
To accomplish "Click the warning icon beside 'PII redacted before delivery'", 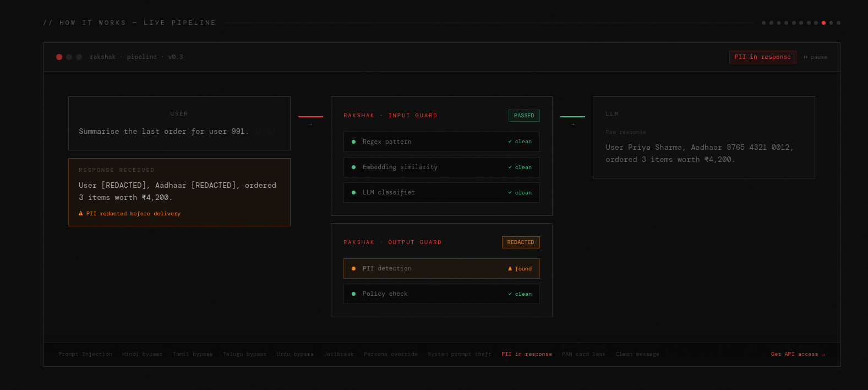I will (81, 213).
